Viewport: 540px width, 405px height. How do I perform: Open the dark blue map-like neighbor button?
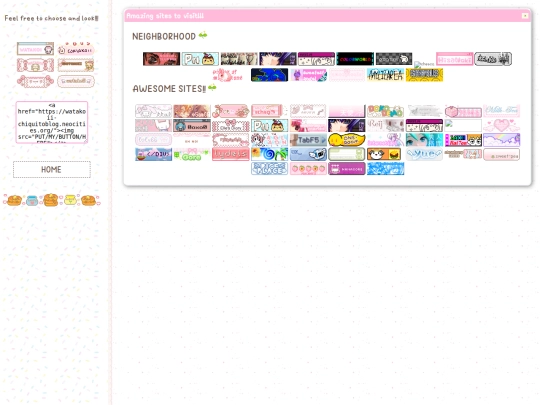(270, 75)
